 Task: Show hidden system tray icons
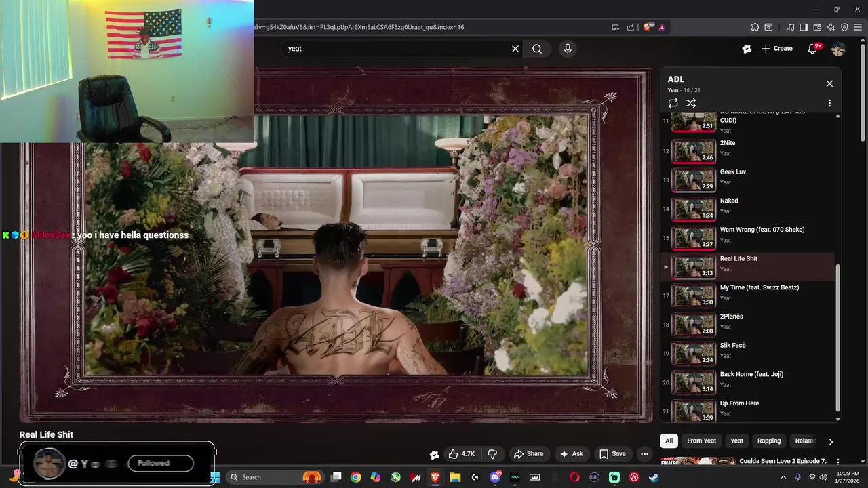(x=783, y=477)
